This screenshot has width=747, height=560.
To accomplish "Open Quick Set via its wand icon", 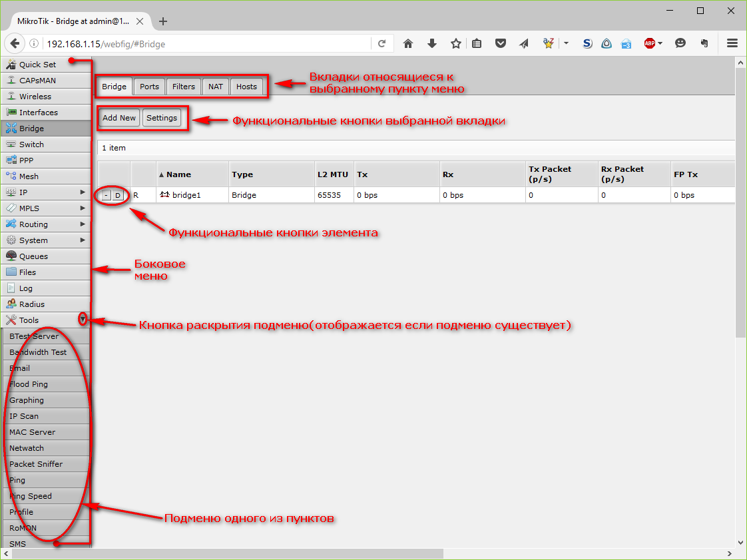I will 11,65.
